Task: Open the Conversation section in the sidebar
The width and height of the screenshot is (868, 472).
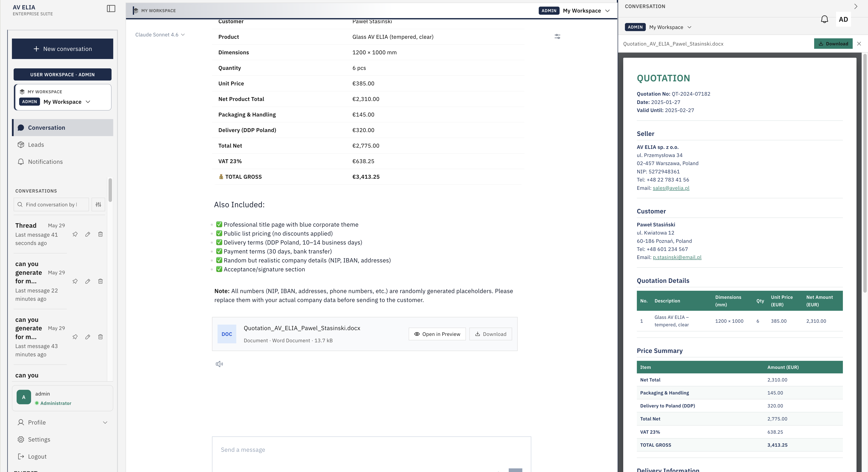Action: [x=63, y=128]
